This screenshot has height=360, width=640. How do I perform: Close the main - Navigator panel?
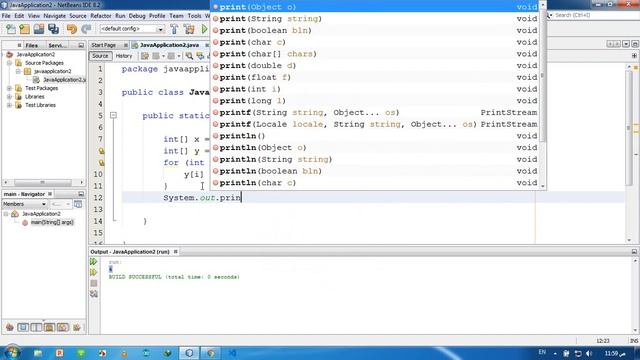coord(50,194)
